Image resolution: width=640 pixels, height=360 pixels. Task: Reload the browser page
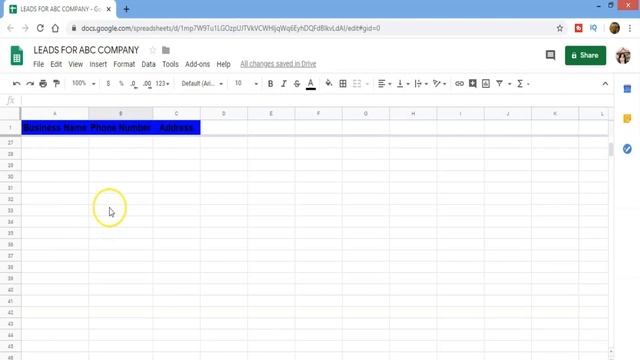40,28
